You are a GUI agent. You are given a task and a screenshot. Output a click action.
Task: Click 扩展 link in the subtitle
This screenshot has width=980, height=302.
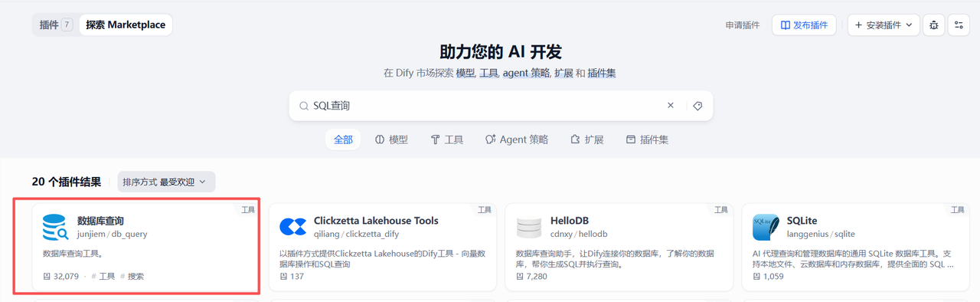click(563, 74)
